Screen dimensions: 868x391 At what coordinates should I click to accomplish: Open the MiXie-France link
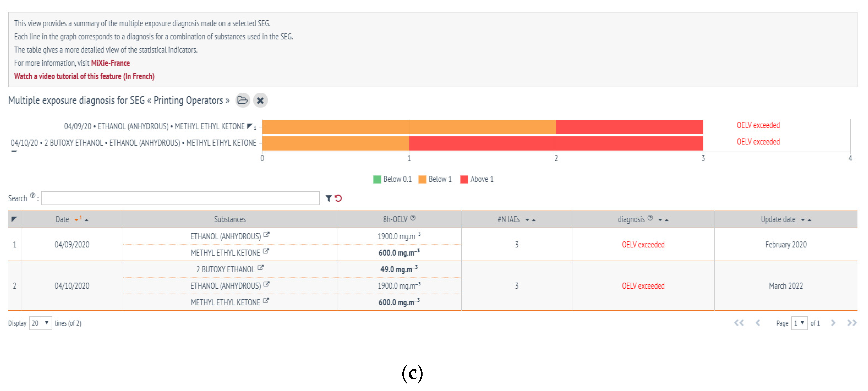point(110,63)
